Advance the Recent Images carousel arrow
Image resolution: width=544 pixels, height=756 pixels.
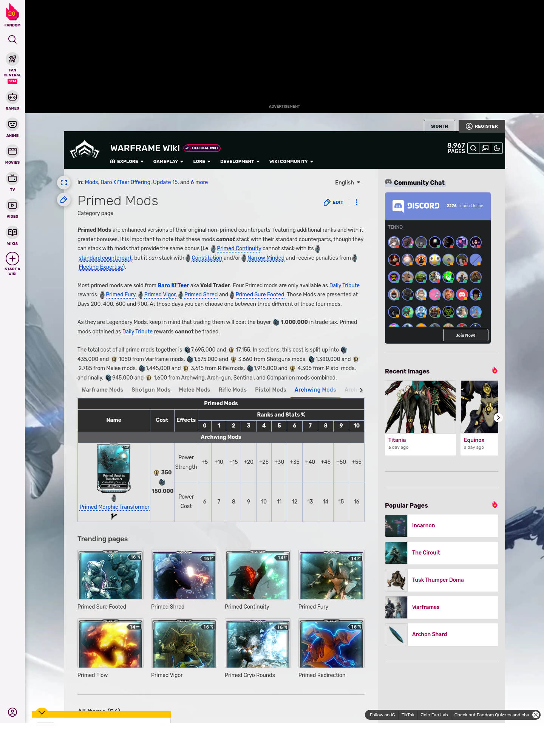point(498,418)
